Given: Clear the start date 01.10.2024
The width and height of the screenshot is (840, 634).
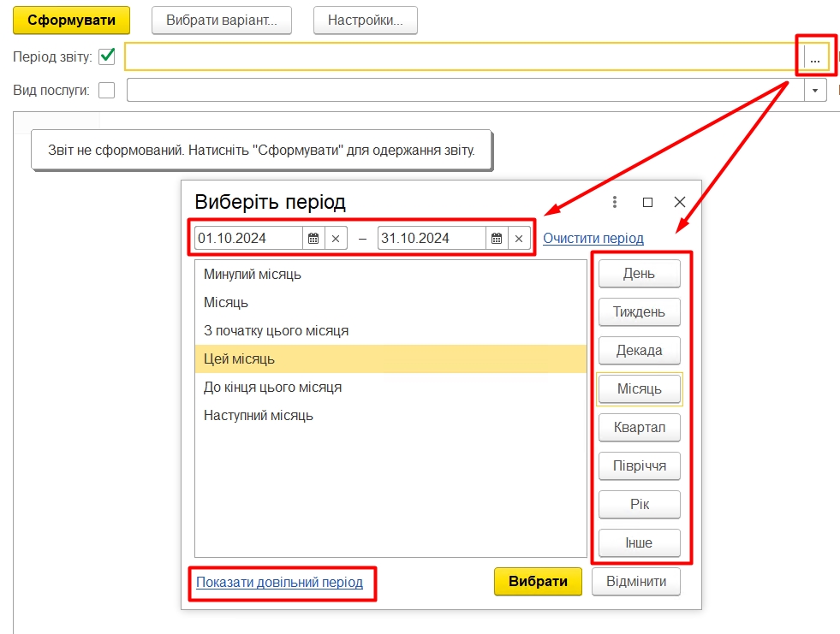Looking at the screenshot, I should pyautogui.click(x=336, y=239).
